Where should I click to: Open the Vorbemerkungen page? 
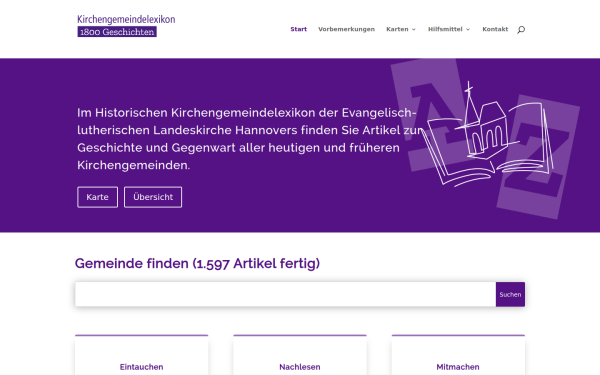click(x=346, y=29)
